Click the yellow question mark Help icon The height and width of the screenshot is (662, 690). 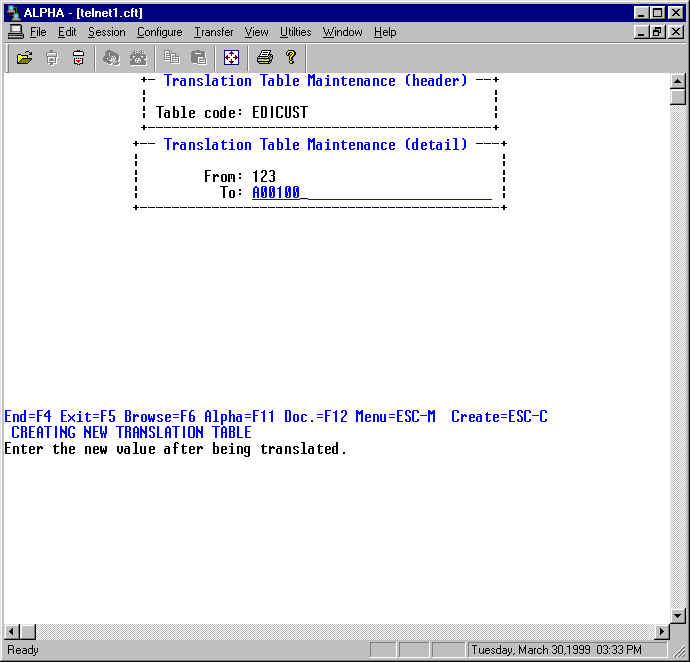tap(291, 58)
